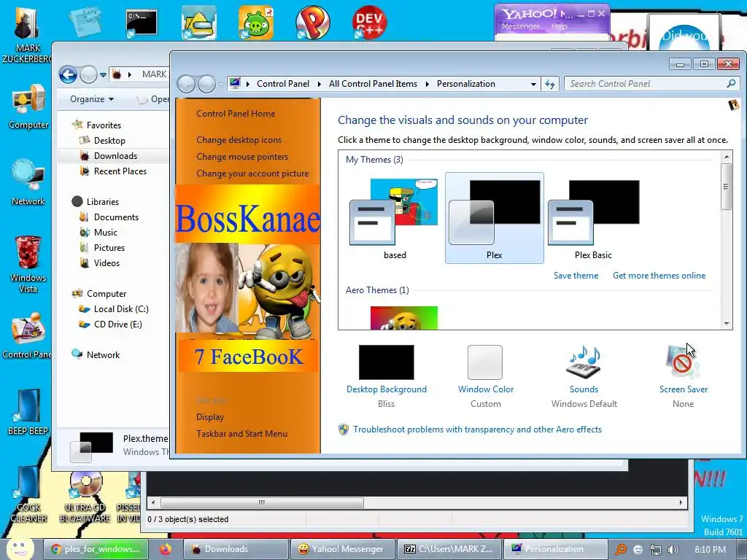Open Music library in navigation pane

coord(105,233)
